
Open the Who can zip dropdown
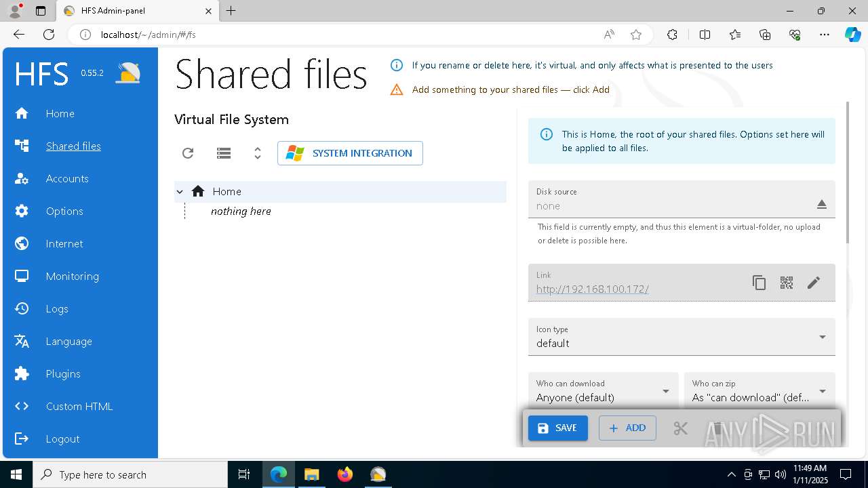[759, 391]
